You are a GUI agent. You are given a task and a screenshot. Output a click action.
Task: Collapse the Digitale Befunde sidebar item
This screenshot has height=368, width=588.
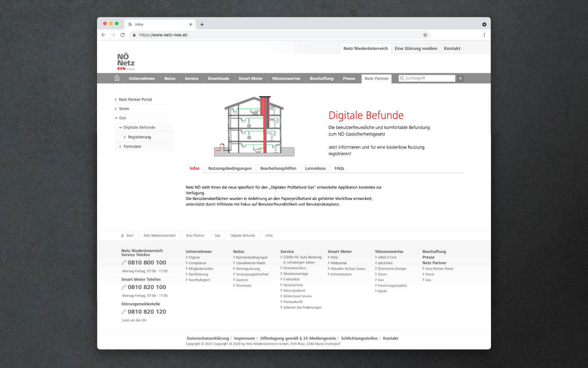tap(139, 127)
